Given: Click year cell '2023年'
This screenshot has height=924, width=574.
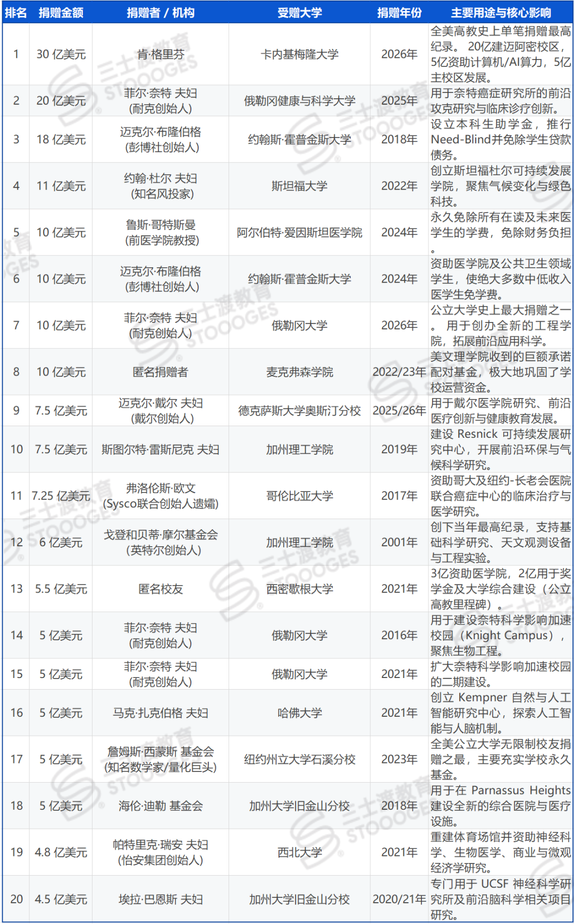Looking at the screenshot, I should (x=399, y=759).
